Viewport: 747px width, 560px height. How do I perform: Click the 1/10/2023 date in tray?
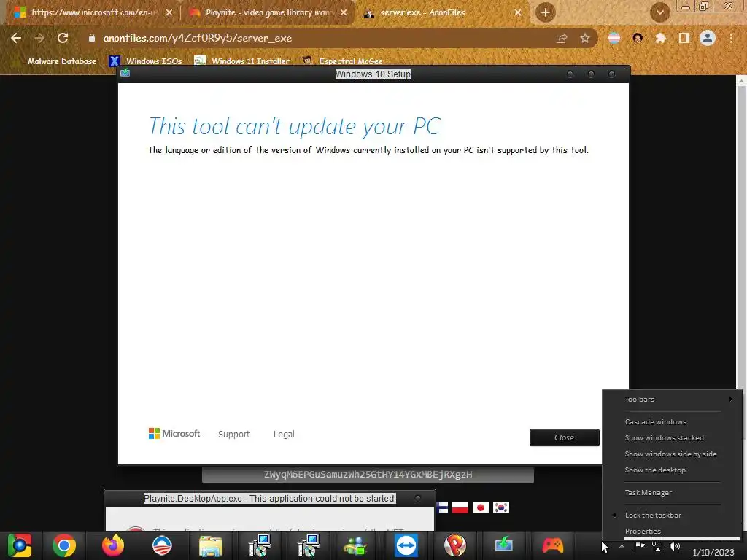click(x=713, y=553)
